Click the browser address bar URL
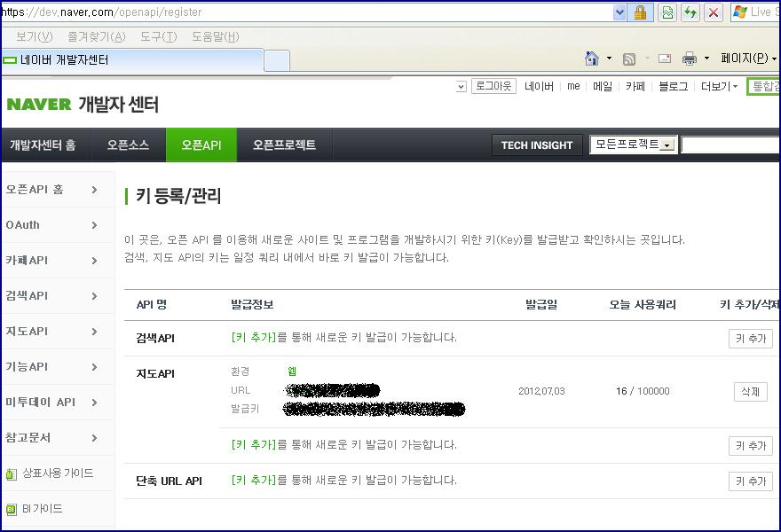The height and width of the screenshot is (532, 781). [306, 12]
